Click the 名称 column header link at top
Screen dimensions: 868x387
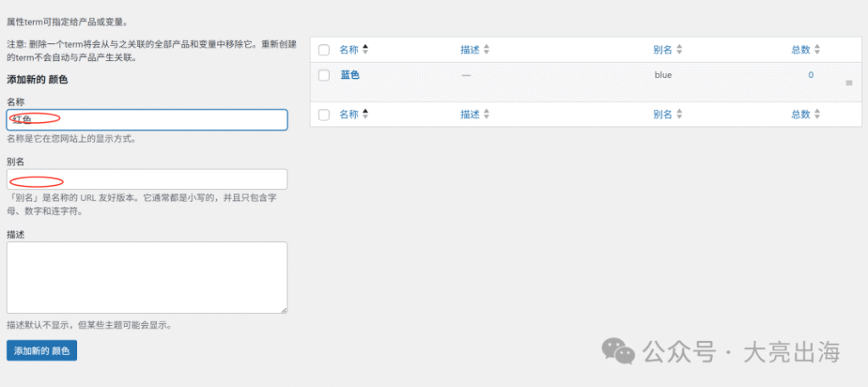pyautogui.click(x=348, y=50)
